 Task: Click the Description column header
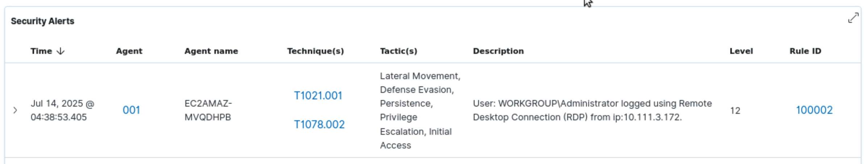pyautogui.click(x=498, y=51)
